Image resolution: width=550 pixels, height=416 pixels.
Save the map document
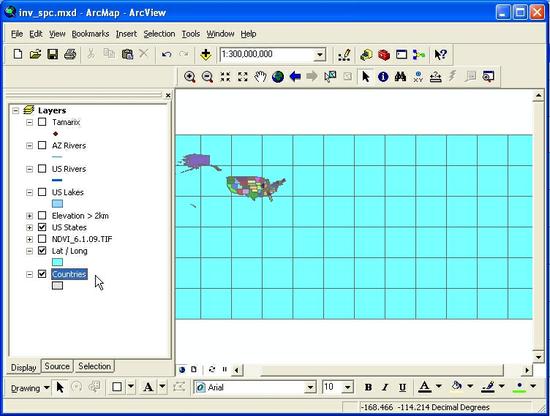coord(53,54)
